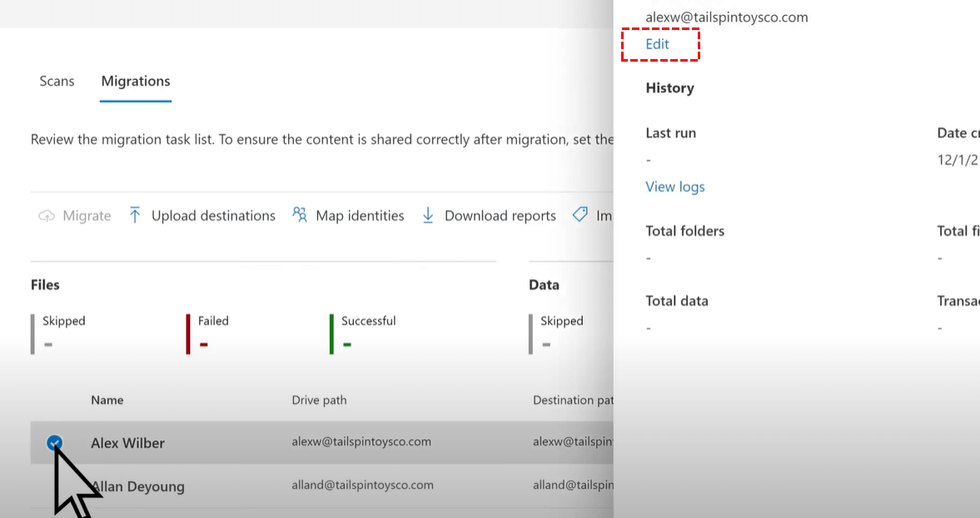Select Map identities text in toolbar
980x518 pixels.
(x=360, y=216)
